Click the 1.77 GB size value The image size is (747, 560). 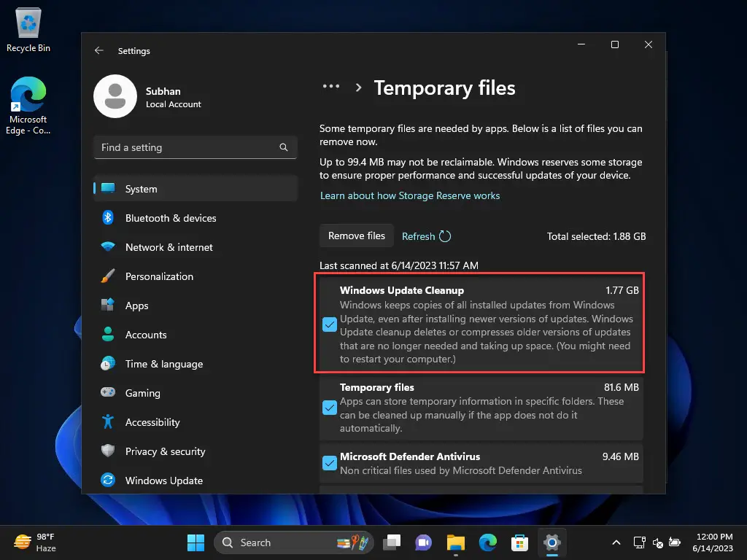[x=622, y=290]
